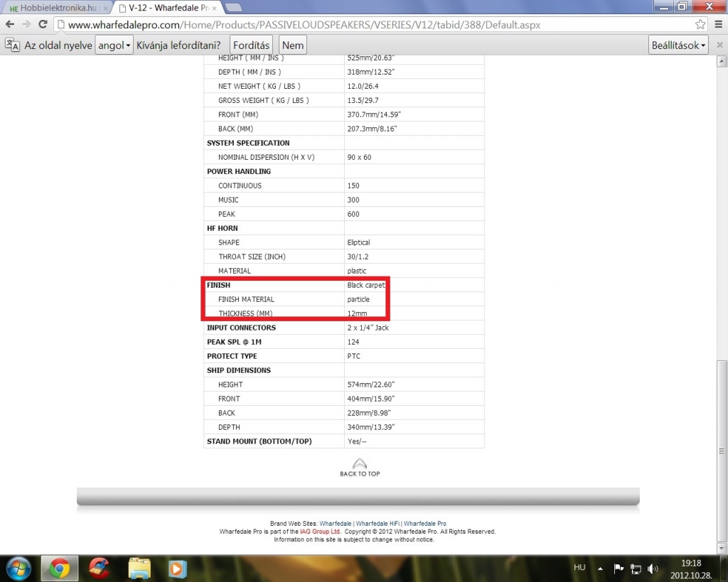
Task: Launch the media player taskbar icon
Action: click(177, 568)
